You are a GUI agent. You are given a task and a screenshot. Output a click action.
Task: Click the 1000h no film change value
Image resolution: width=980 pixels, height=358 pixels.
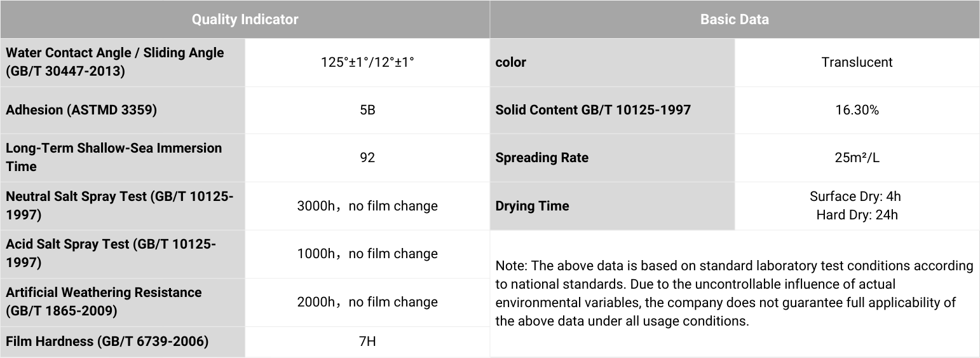tap(367, 254)
